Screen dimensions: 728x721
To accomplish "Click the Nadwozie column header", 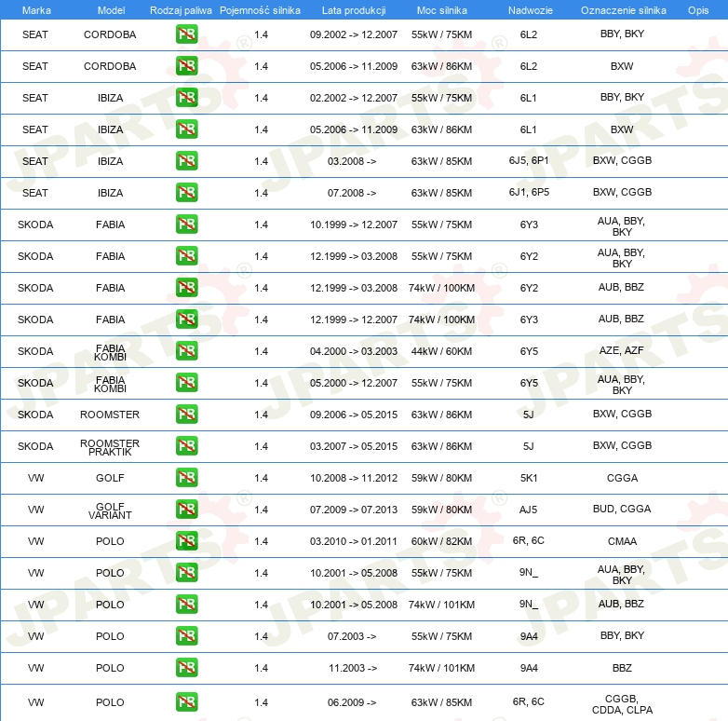I will (531, 10).
